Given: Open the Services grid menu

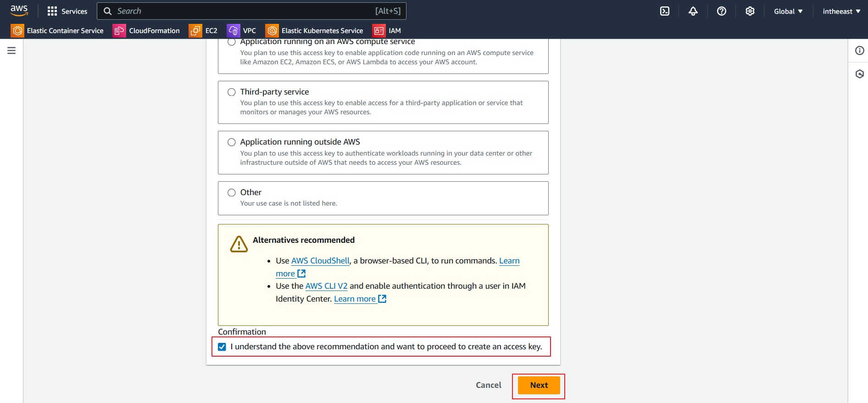Looking at the screenshot, I should [67, 11].
